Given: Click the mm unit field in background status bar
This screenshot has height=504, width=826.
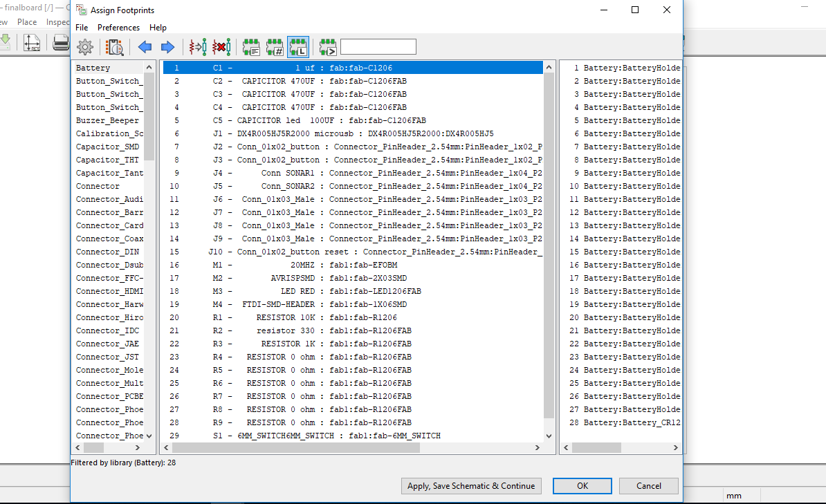Looking at the screenshot, I should tap(734, 496).
